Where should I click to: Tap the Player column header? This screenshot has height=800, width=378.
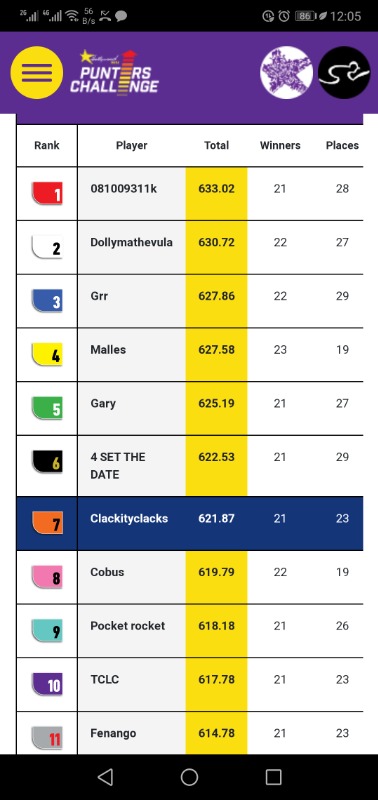coord(132,145)
